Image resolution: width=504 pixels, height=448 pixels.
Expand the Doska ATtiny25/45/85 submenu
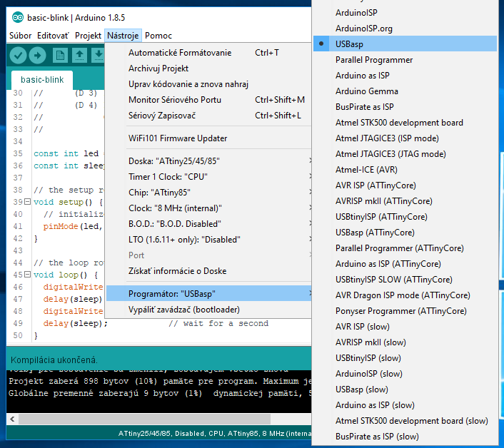tap(208, 161)
